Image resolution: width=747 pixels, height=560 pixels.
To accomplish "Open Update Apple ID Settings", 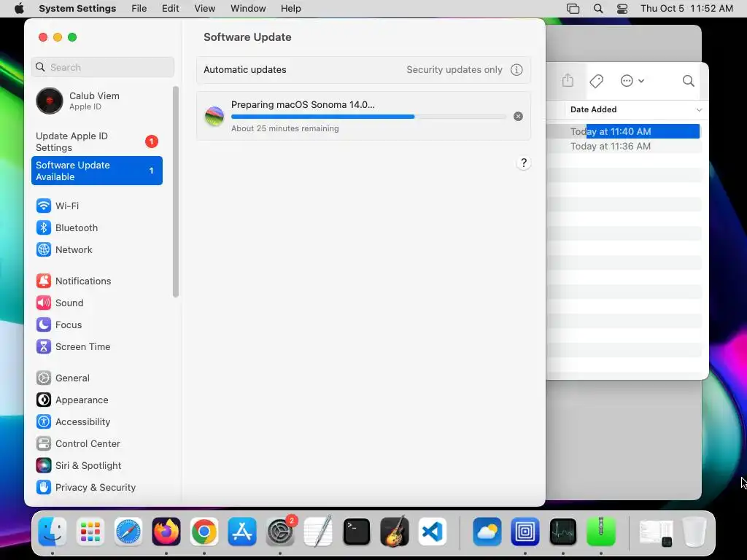I will click(x=97, y=141).
